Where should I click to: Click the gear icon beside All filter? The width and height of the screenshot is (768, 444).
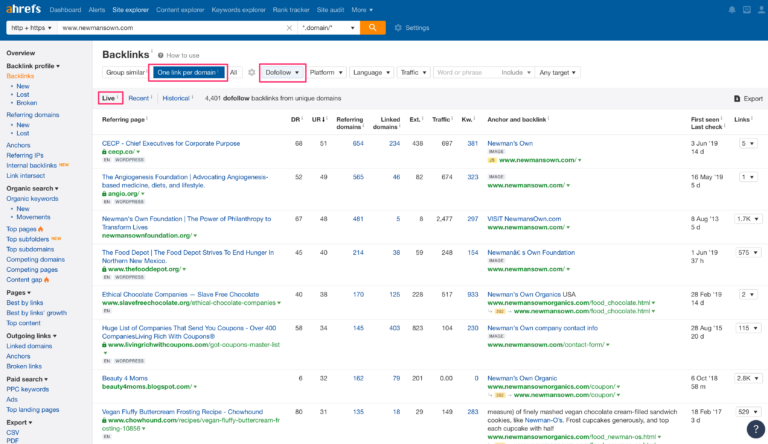pos(251,73)
